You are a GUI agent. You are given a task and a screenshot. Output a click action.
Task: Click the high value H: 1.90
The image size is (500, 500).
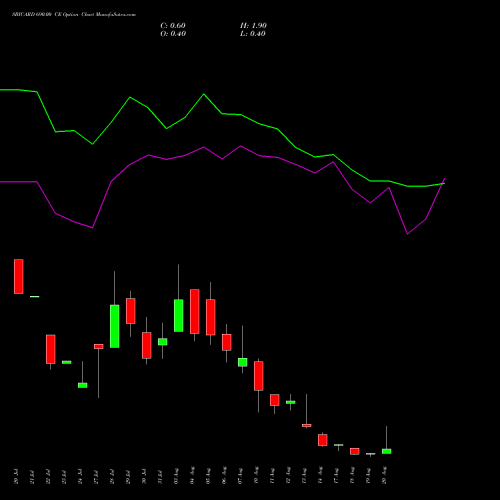253,26
